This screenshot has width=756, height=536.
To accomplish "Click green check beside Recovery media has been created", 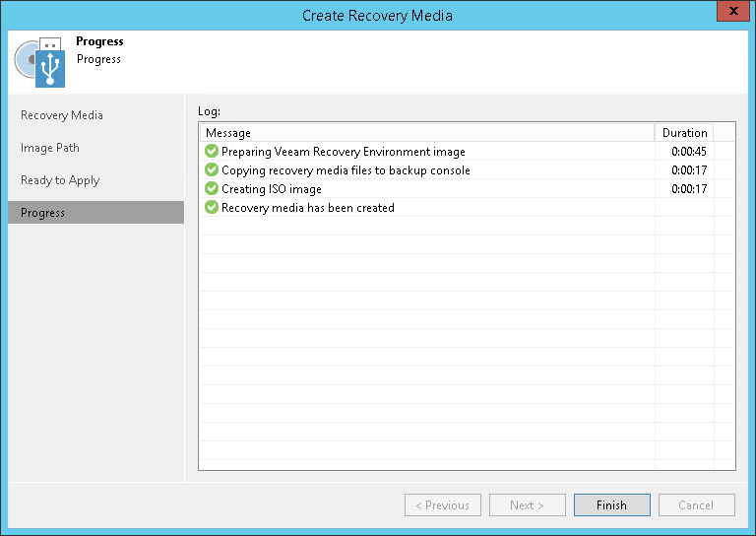I will (x=211, y=208).
